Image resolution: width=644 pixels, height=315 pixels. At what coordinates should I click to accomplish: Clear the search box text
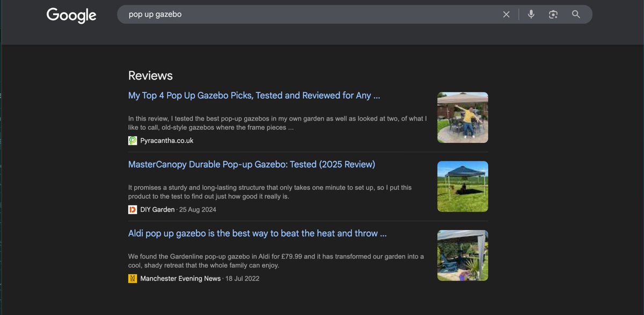pyautogui.click(x=506, y=14)
